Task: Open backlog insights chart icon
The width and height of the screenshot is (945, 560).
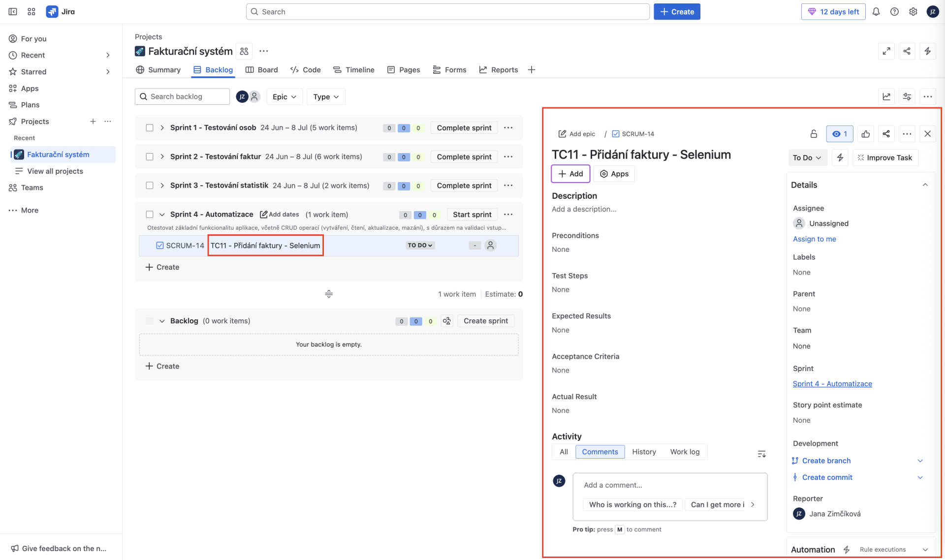Action: [886, 97]
